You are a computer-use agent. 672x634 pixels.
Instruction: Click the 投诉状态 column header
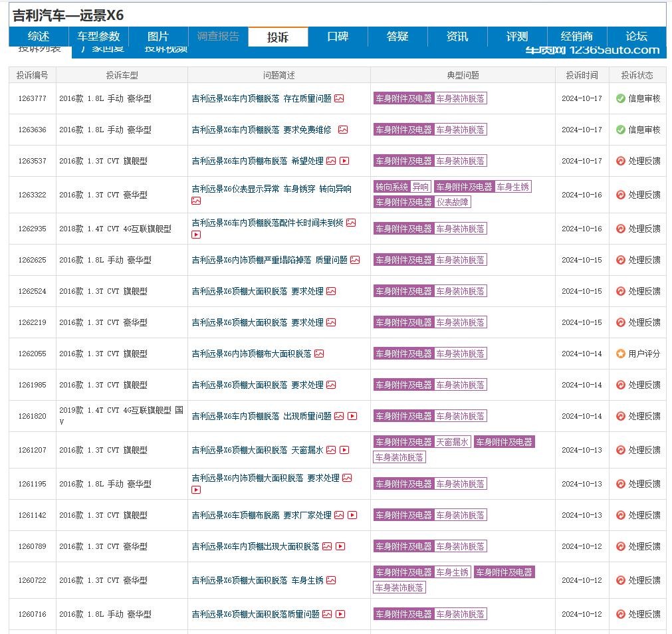(637, 75)
